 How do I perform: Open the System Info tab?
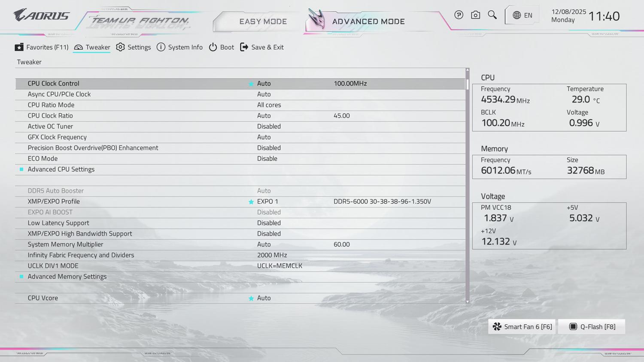tap(179, 47)
